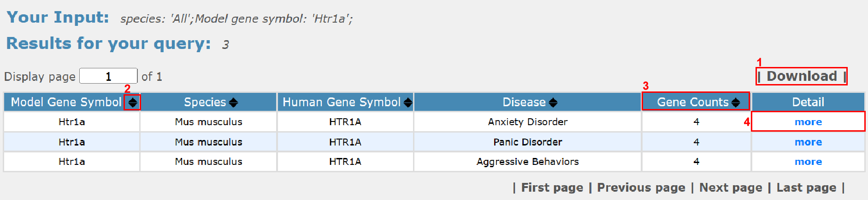Jump to Last page

click(x=806, y=188)
